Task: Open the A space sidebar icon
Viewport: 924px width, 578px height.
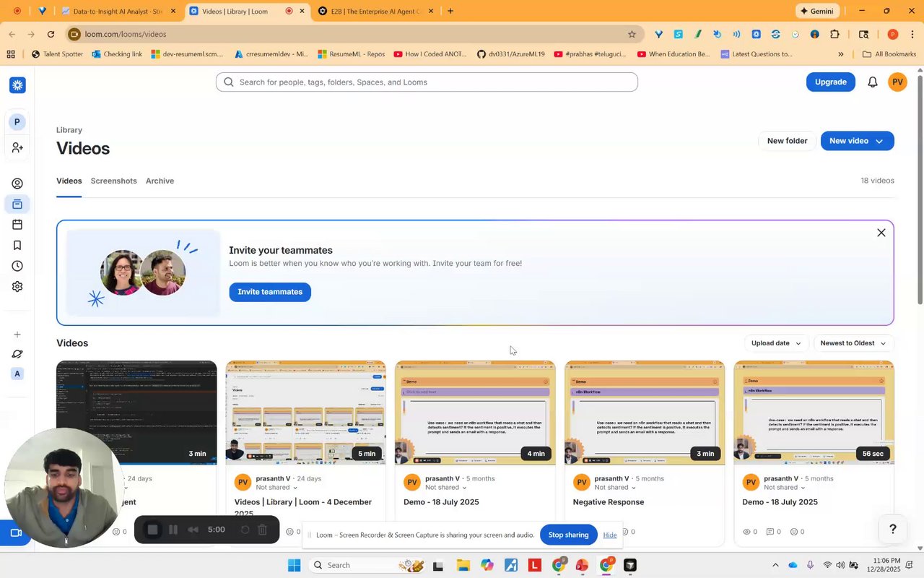Action: (x=17, y=374)
